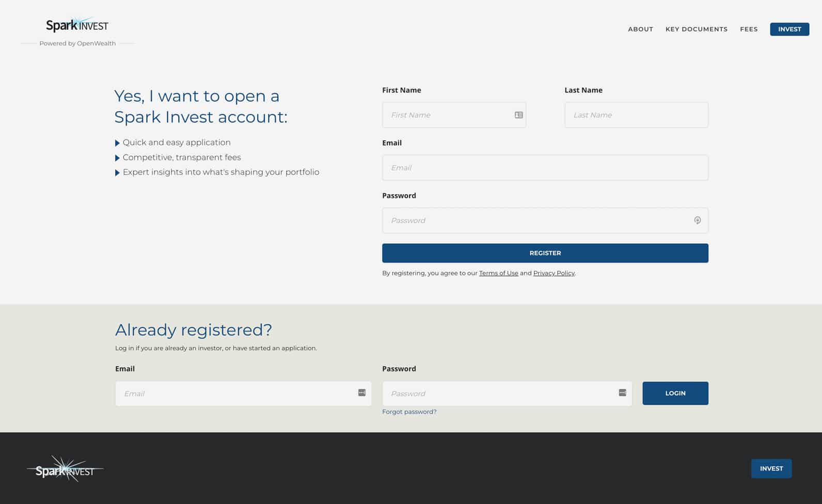Click the 'Already registered?' heading

193,330
